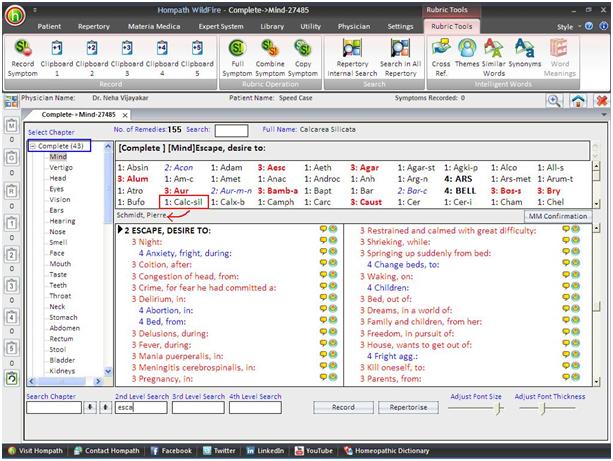The height and width of the screenshot is (461, 613).
Task: Click the remedies list scroll-down arrow
Action: click(597, 203)
